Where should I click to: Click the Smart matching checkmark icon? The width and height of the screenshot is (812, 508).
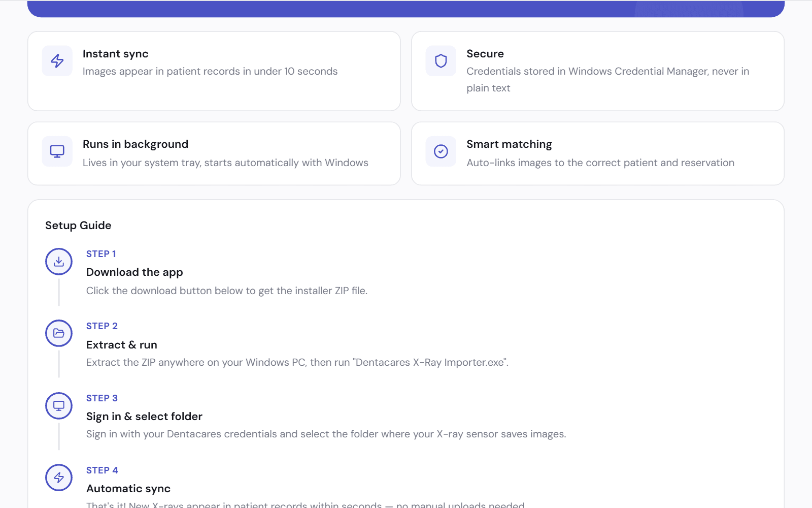click(441, 151)
